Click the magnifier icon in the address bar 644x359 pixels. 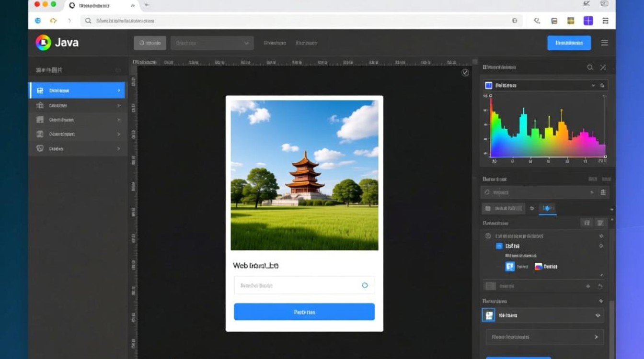[88, 21]
